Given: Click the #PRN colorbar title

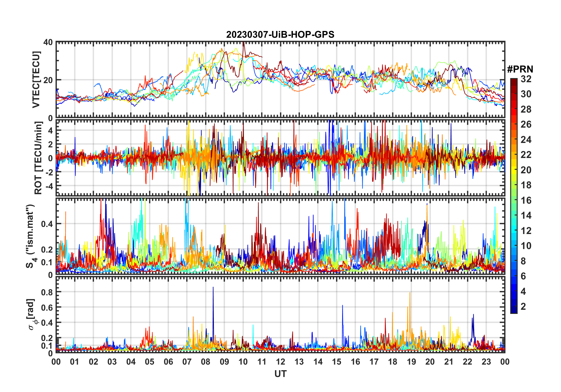Looking at the screenshot, I should click(x=520, y=69).
